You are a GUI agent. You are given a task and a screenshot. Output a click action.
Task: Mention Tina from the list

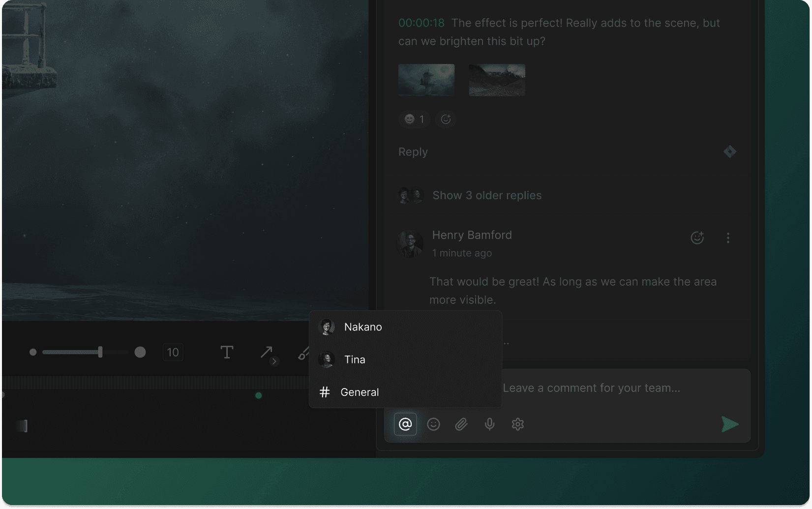click(x=405, y=359)
